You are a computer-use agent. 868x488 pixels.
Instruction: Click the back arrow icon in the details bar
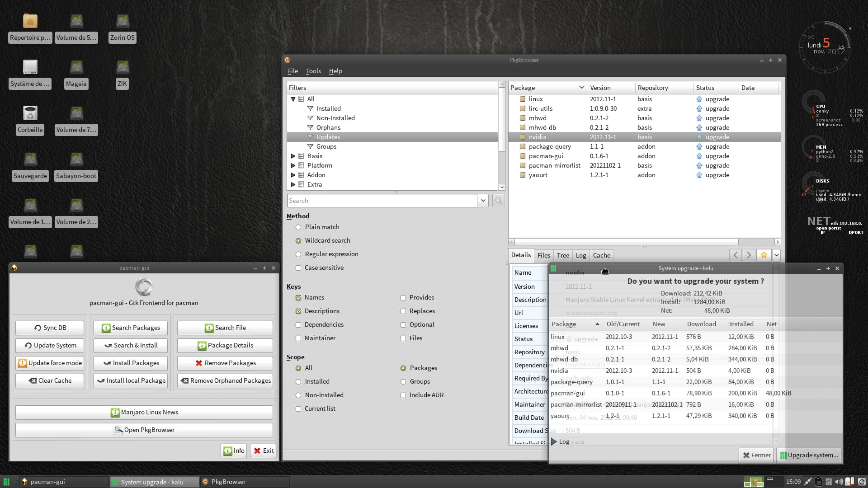tap(736, 255)
